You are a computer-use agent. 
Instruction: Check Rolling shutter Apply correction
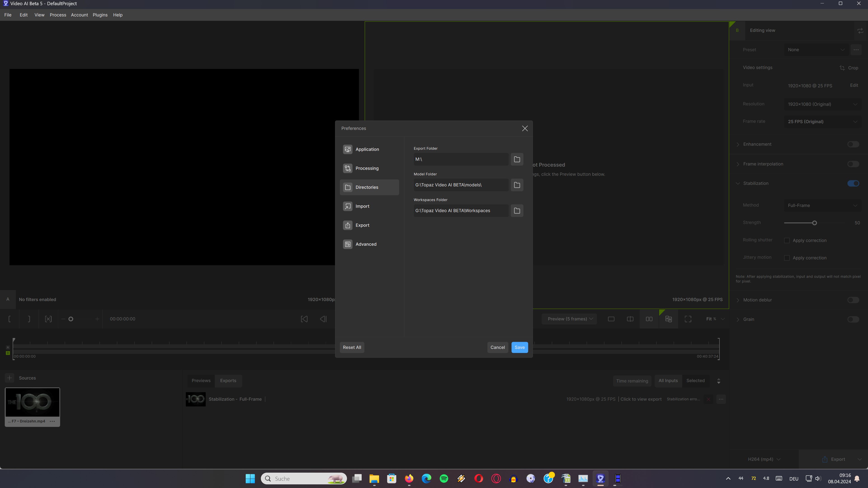(787, 240)
